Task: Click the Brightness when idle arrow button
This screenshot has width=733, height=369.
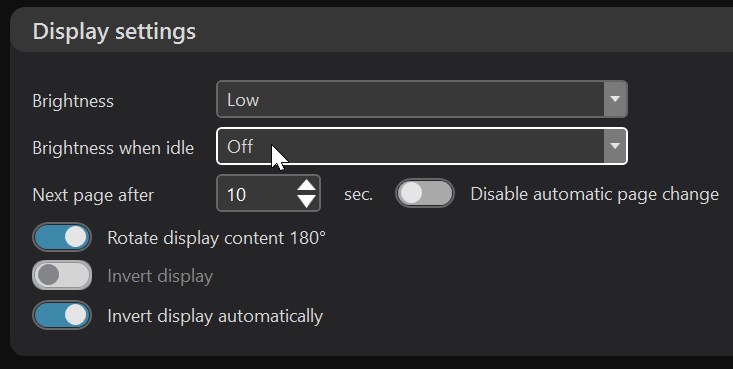Action: (615, 146)
